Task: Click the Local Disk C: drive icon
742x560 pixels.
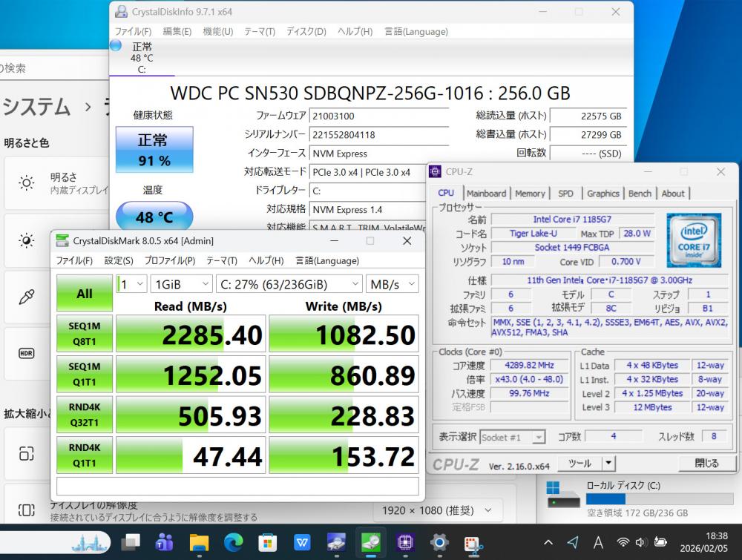Action: coord(563,495)
